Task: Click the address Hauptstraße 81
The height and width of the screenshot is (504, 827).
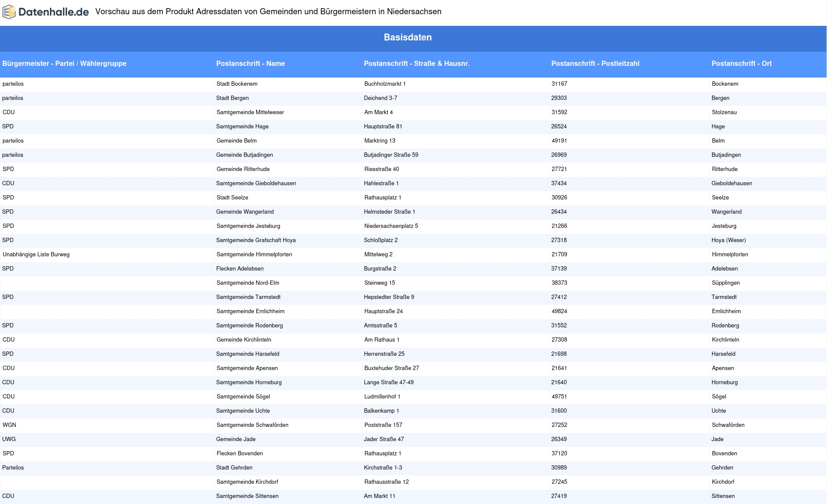Action: 383,127
